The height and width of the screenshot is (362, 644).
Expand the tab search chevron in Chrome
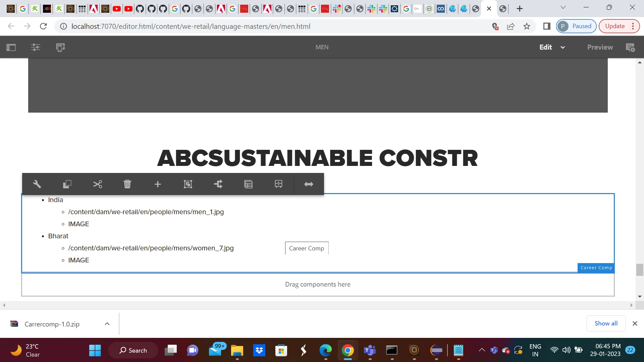pos(563,7)
